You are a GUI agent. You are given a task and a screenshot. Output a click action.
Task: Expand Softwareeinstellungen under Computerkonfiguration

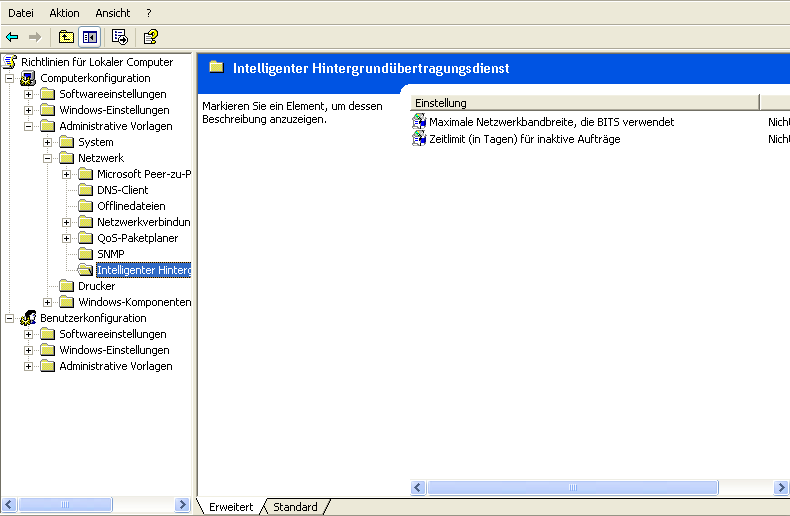tap(28, 94)
